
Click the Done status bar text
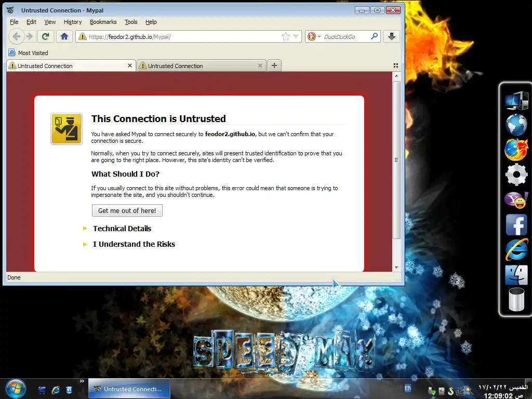14,277
